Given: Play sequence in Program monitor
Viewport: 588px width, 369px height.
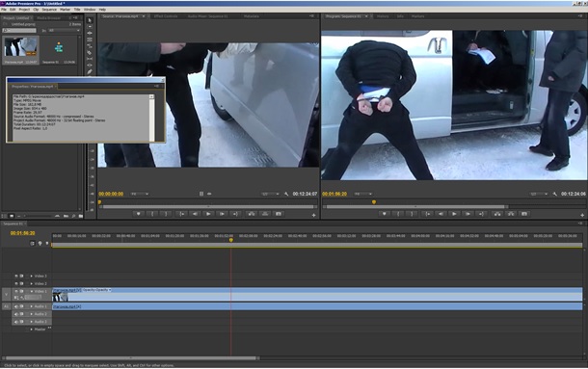Looking at the screenshot, I should [454, 214].
